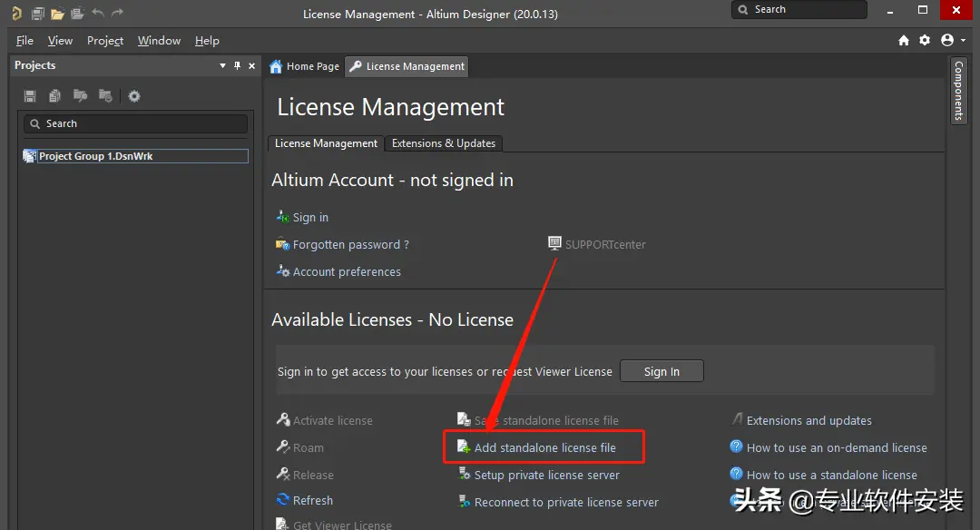Switch to the Extensions & Updates tab
Viewport: 980px width, 530px height.
click(x=444, y=143)
